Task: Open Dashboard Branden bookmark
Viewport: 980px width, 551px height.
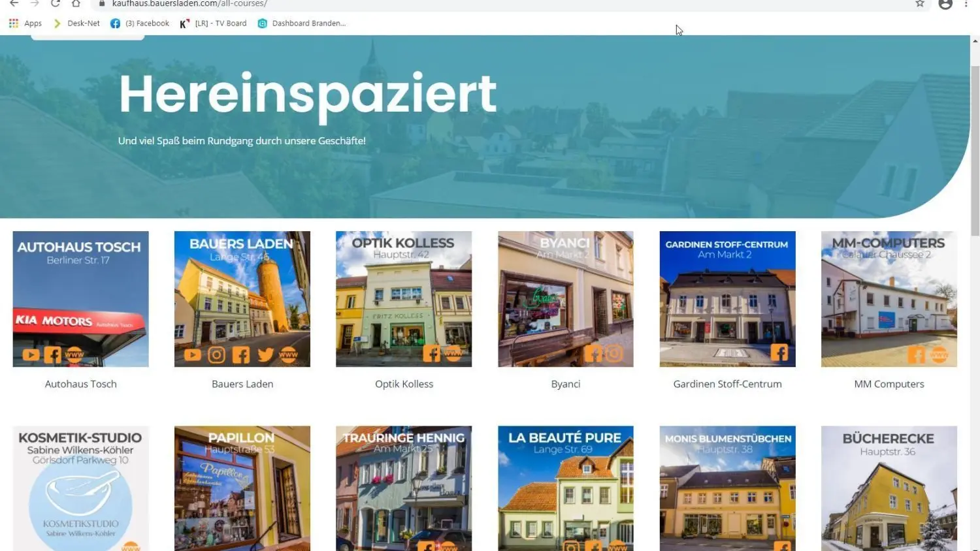Action: 302,24
